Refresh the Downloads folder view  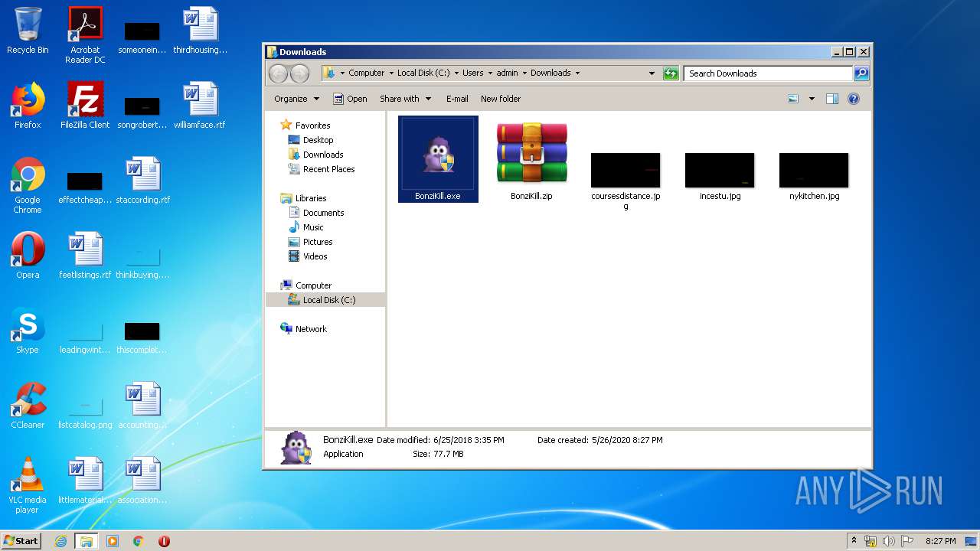(x=671, y=73)
